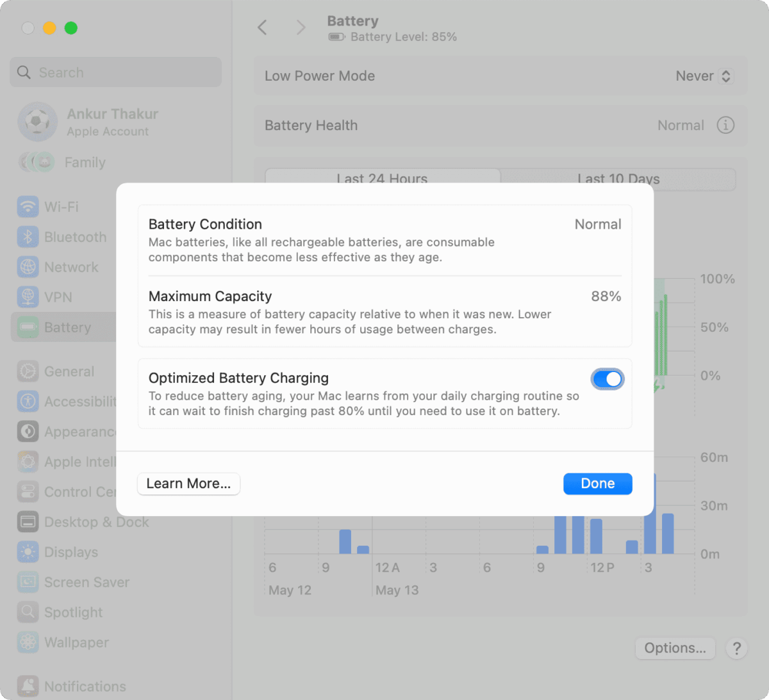The width and height of the screenshot is (769, 700).
Task: Select the Wi-Fi icon in sidebar
Action: (28, 207)
